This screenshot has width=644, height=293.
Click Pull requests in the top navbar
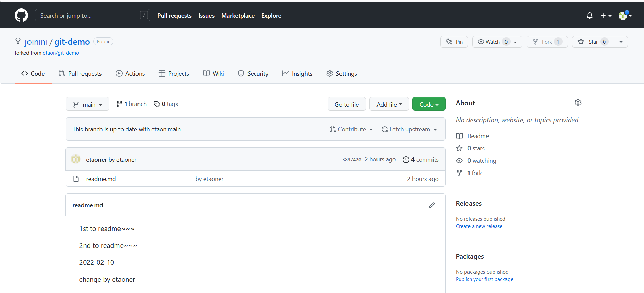tap(174, 16)
